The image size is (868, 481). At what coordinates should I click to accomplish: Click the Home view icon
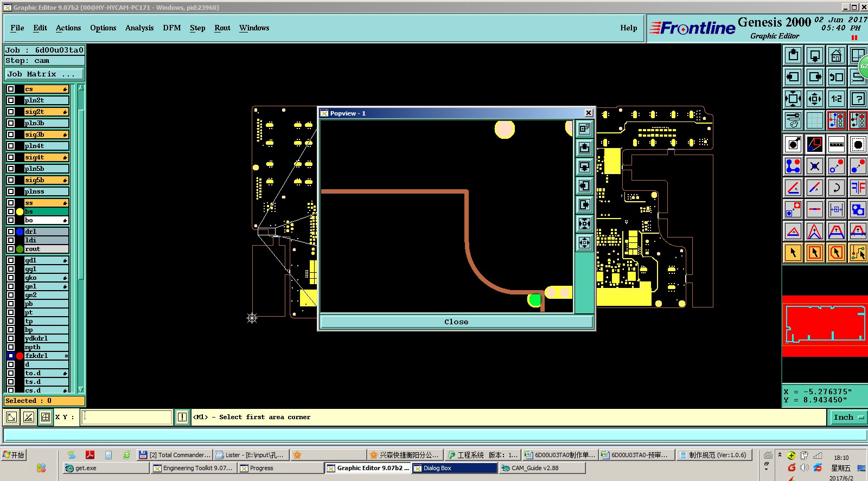[837, 55]
